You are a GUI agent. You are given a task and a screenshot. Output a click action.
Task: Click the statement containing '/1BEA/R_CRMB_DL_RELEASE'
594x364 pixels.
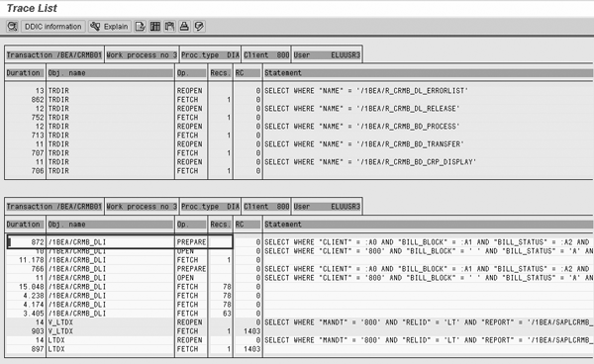tap(361, 109)
